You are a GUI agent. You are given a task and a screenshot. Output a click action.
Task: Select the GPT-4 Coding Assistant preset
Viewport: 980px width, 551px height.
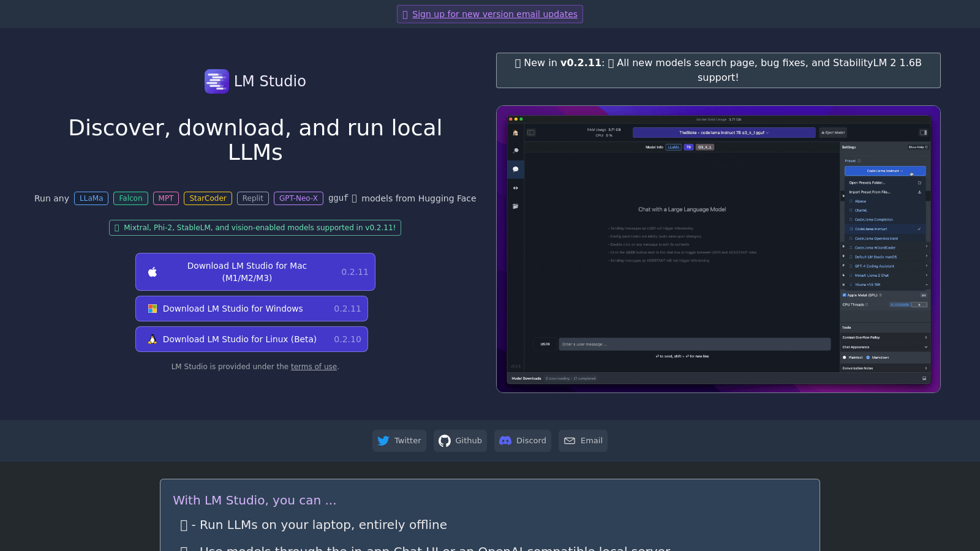coord(885,266)
